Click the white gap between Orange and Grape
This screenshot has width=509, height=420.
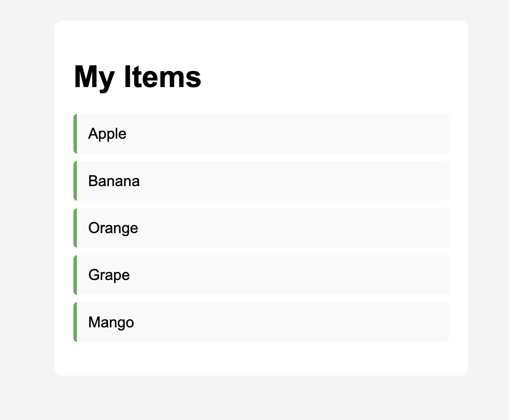(x=261, y=251)
